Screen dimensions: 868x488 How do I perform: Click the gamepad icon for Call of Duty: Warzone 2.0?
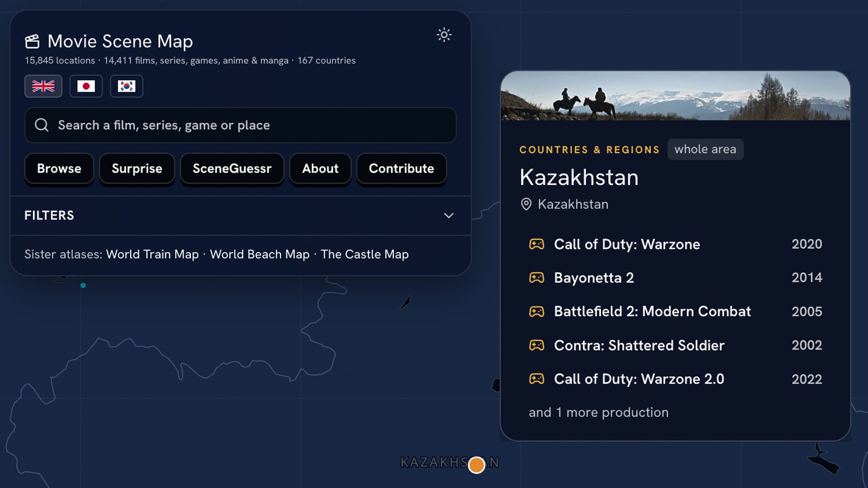pos(537,379)
